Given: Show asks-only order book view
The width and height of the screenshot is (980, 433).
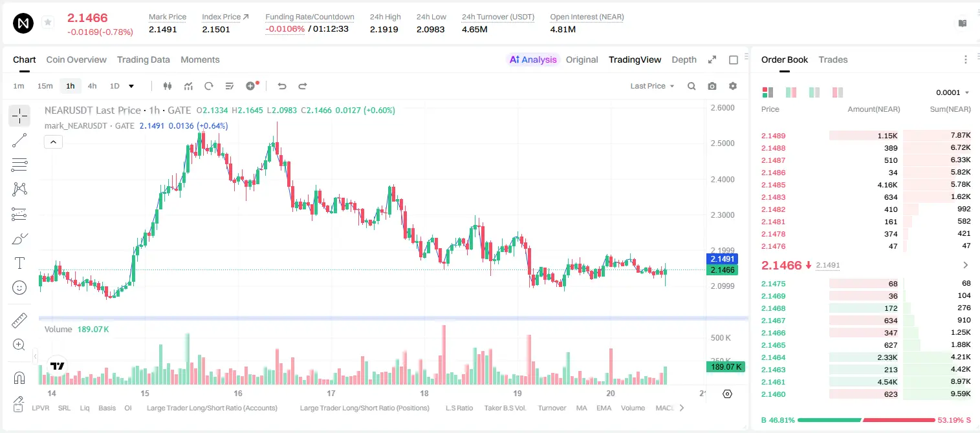Looking at the screenshot, I should pos(838,92).
